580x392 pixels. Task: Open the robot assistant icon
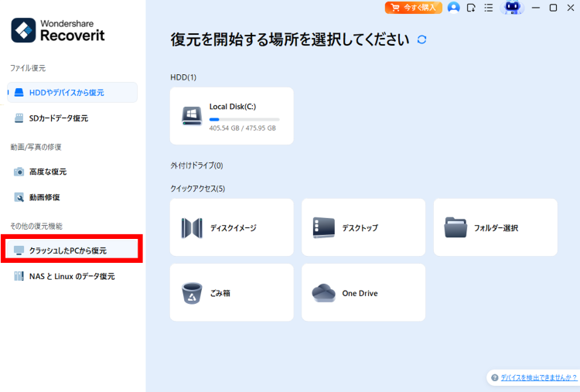coord(512,8)
